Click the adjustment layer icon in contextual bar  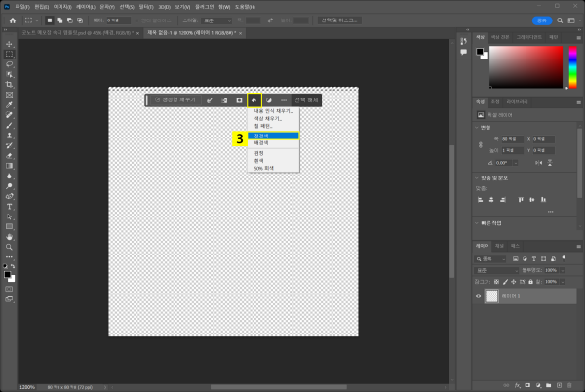tap(268, 99)
